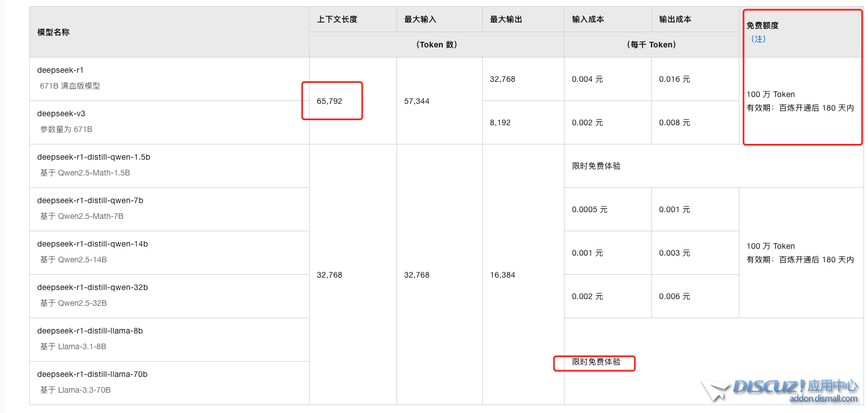Image resolution: width=868 pixels, height=413 pixels.
Task: Click the 65,792 context length value
Action: click(329, 101)
